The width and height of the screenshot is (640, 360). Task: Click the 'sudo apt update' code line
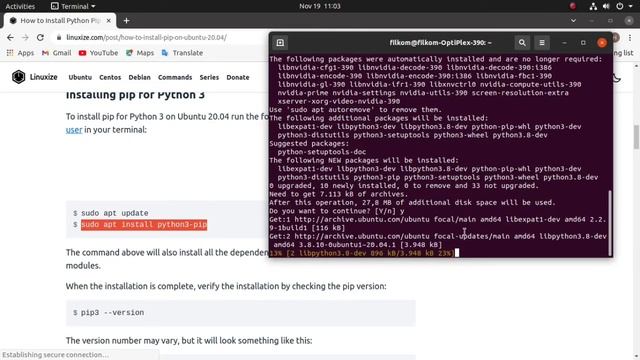(115, 213)
